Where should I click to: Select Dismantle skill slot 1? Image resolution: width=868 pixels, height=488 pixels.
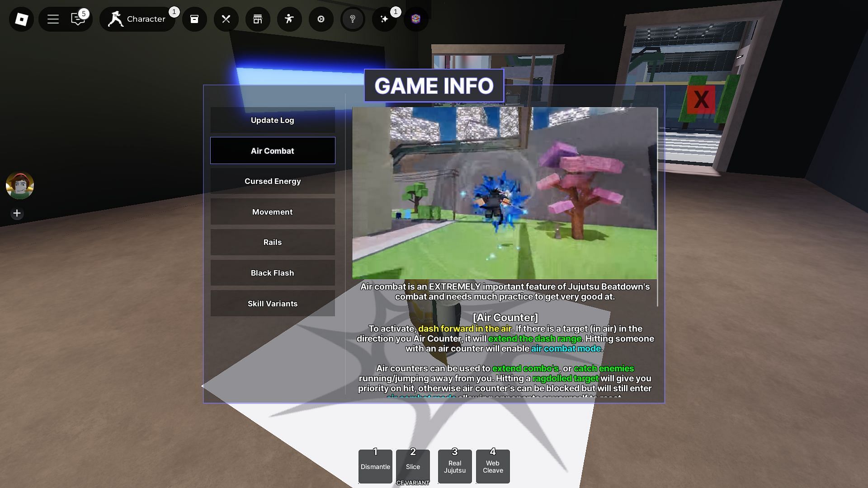[375, 466]
